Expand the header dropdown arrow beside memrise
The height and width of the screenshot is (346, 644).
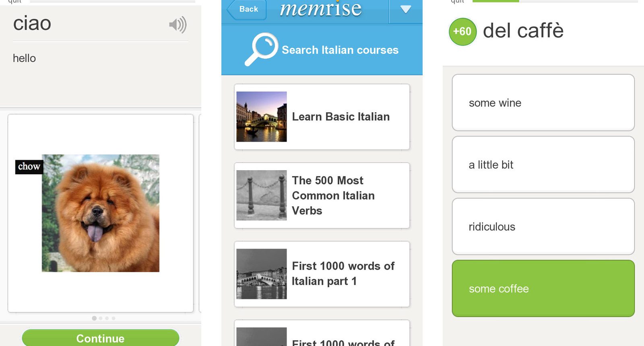(x=405, y=10)
